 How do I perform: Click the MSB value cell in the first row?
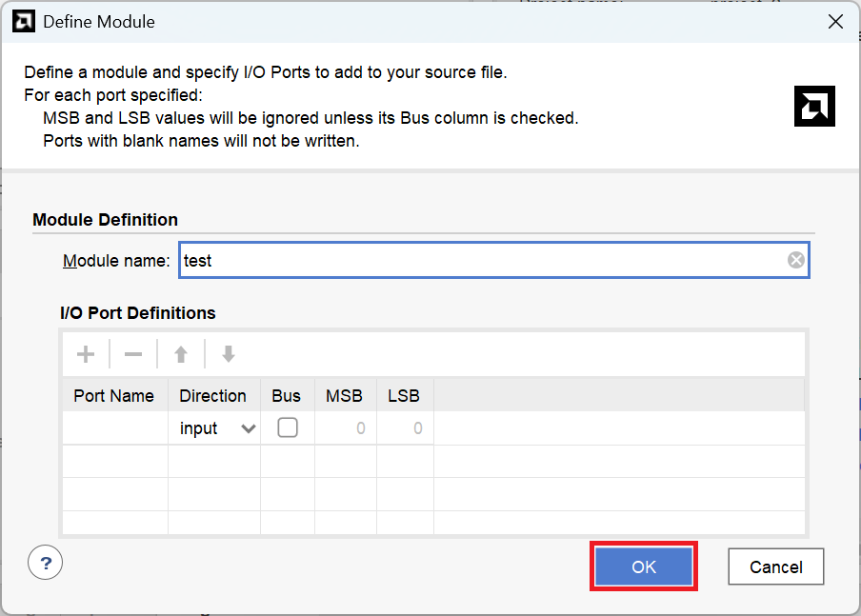[345, 428]
